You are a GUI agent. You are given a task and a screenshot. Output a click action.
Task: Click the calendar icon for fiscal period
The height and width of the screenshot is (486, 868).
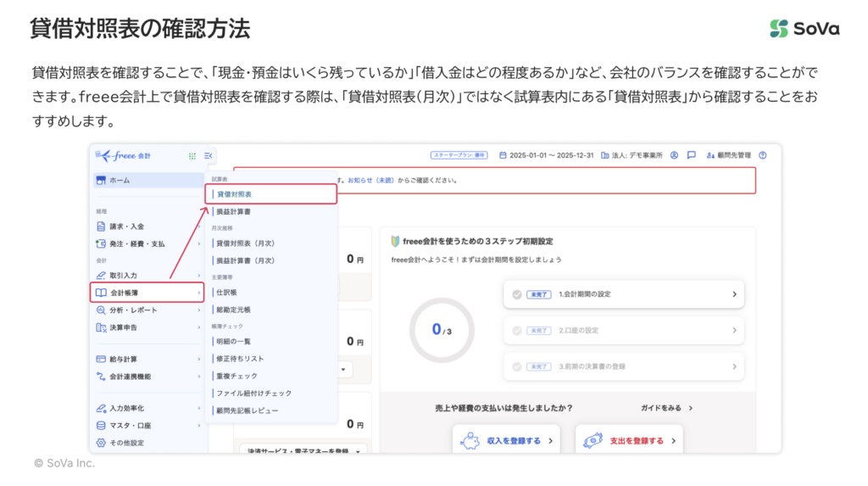tap(503, 156)
